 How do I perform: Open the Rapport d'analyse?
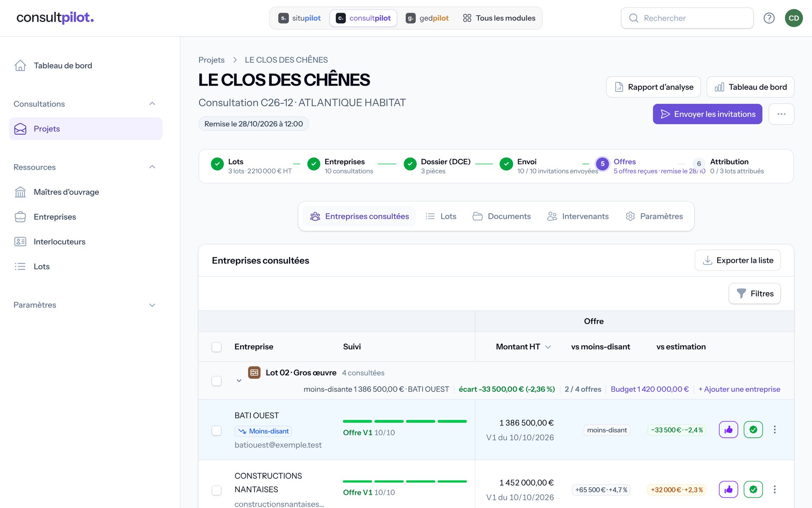click(653, 87)
